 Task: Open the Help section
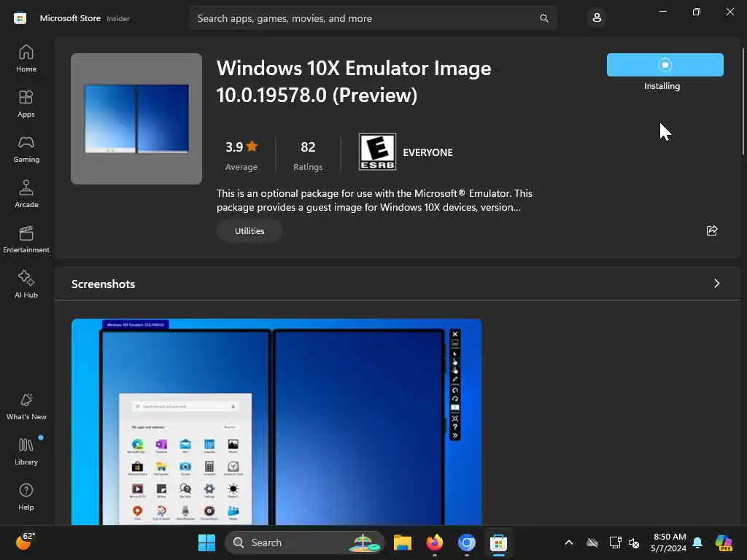26,497
